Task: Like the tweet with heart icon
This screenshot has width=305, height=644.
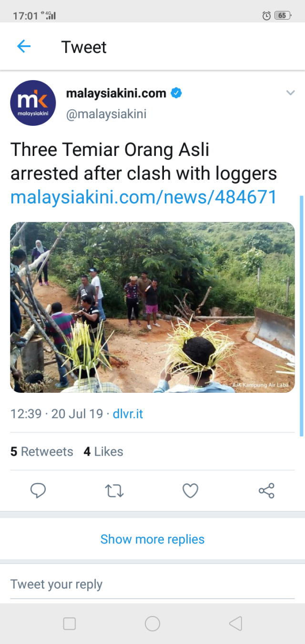Action: [x=190, y=491]
